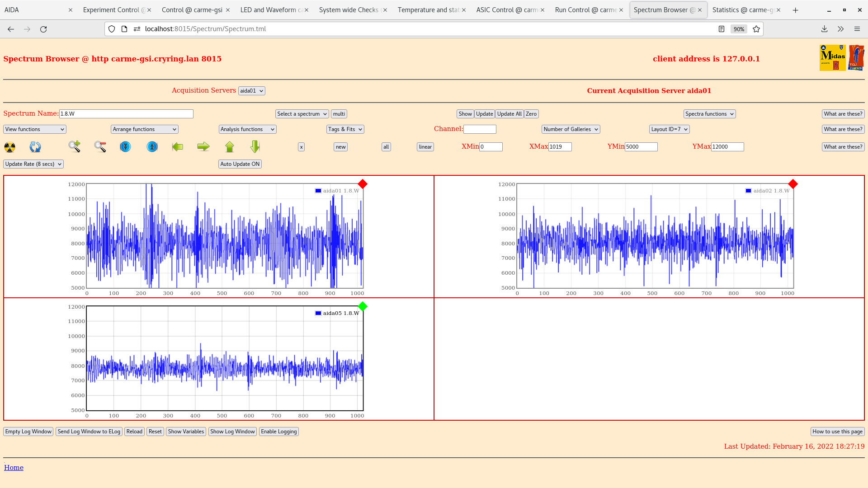
Task: Click the zoom out magnifier icon
Action: point(100,146)
